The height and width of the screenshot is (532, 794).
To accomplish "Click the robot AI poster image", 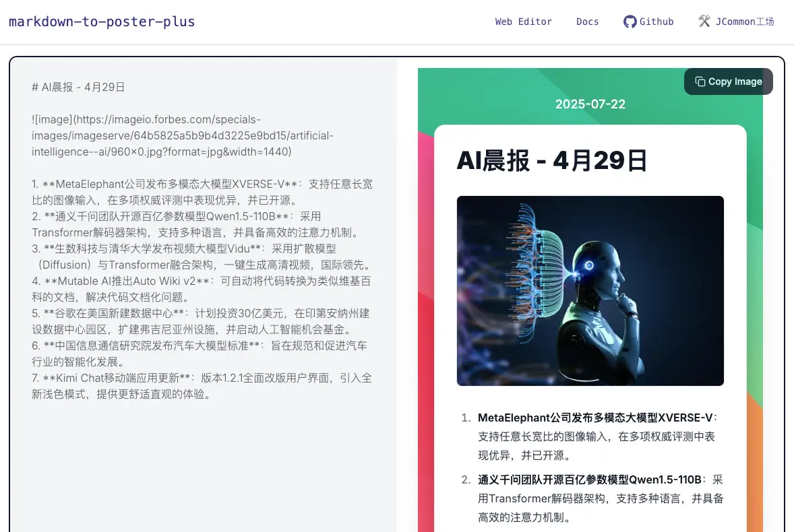I will 590,291.
